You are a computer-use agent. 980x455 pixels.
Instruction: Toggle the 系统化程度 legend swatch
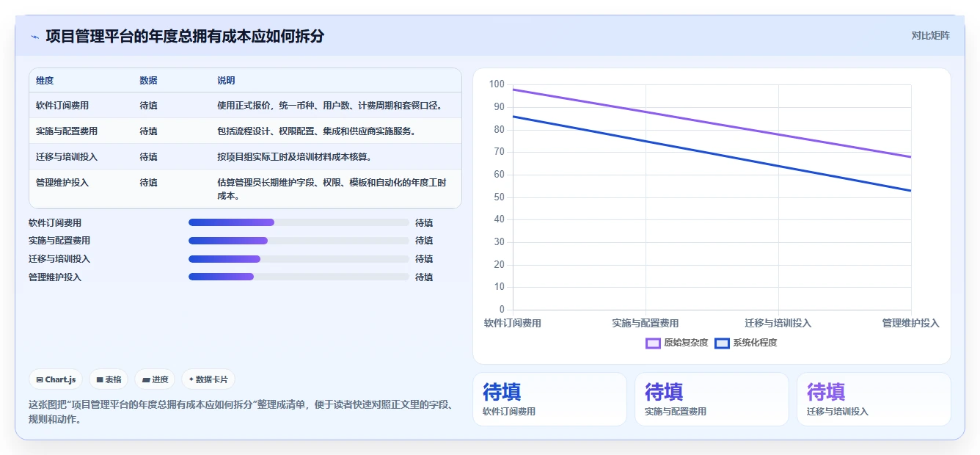722,343
